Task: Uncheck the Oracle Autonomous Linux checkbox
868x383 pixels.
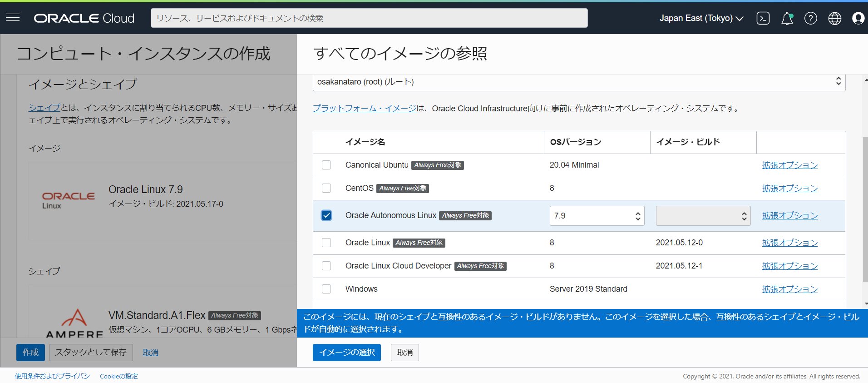Action: coord(326,215)
